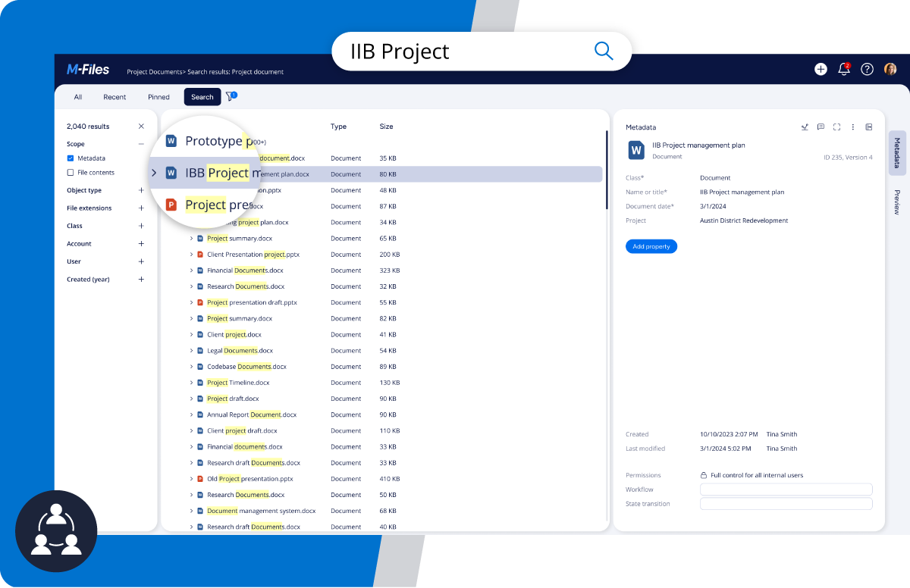Select the Old Project presentation.pptx file name
The width and height of the screenshot is (910, 588).
(x=249, y=479)
